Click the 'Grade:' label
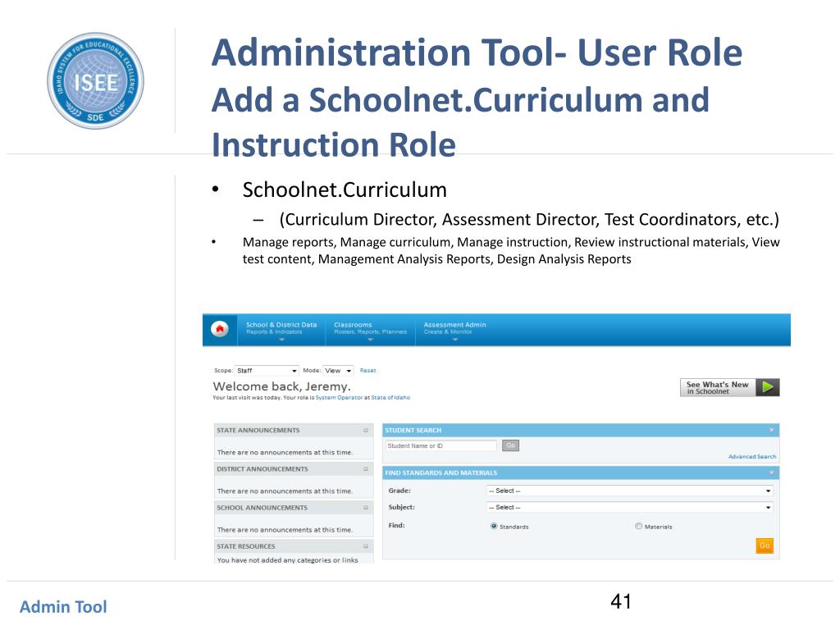This screenshot has height=630, width=840. pos(399,491)
